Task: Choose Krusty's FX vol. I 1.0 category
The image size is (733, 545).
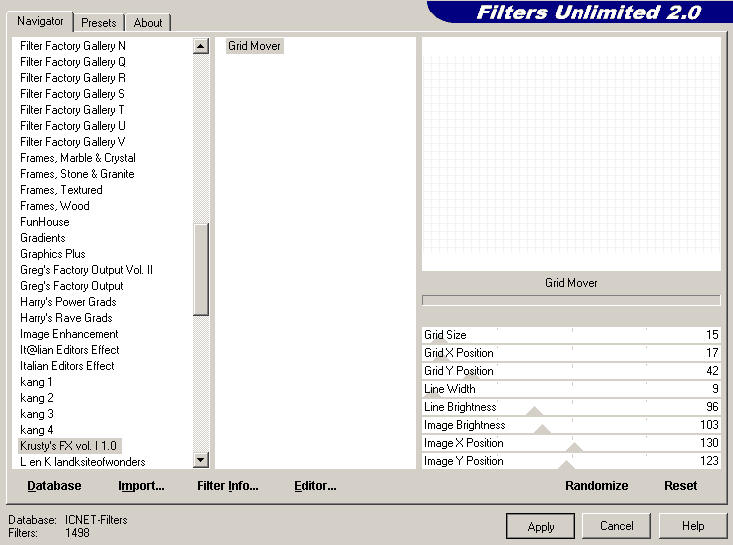Action: click(69, 446)
